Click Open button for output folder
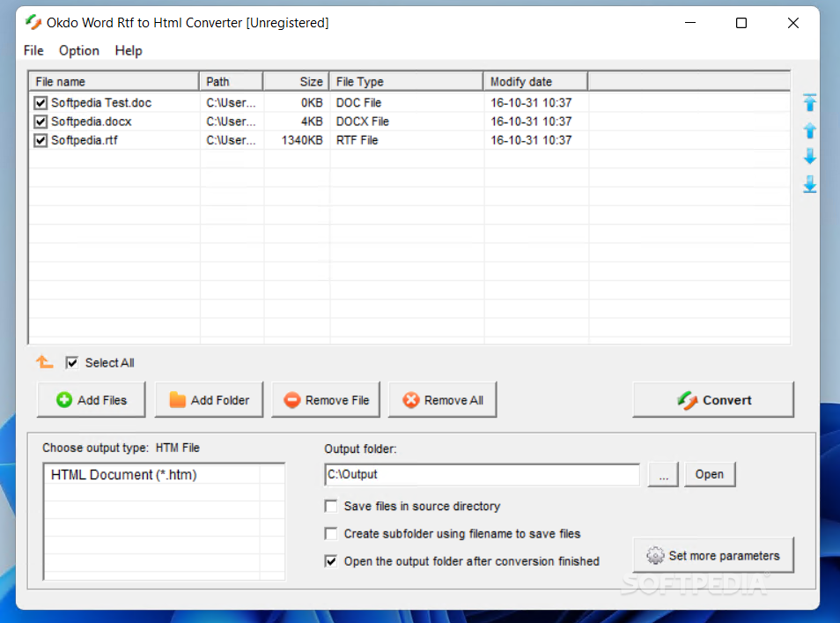Viewport: 840px width, 623px height. coord(710,474)
